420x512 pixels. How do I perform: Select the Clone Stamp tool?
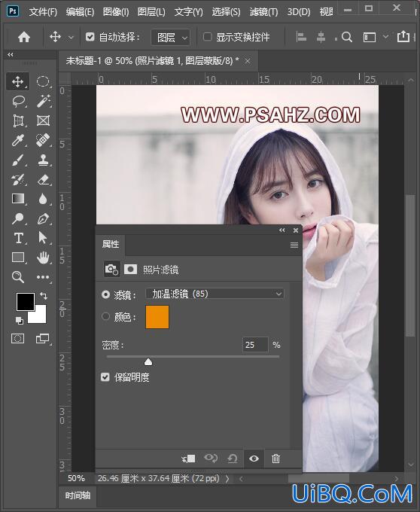tap(43, 160)
